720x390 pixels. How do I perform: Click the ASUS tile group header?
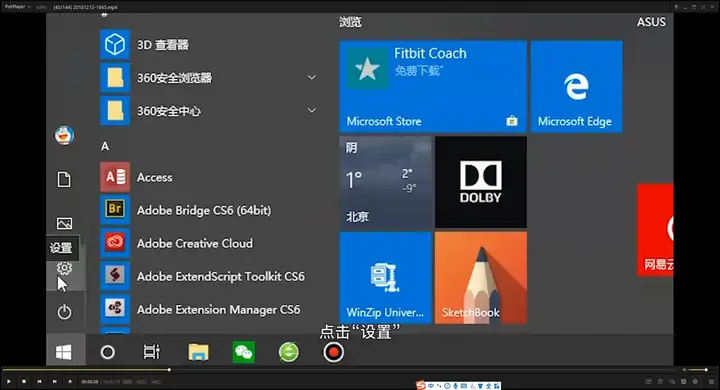coord(651,22)
